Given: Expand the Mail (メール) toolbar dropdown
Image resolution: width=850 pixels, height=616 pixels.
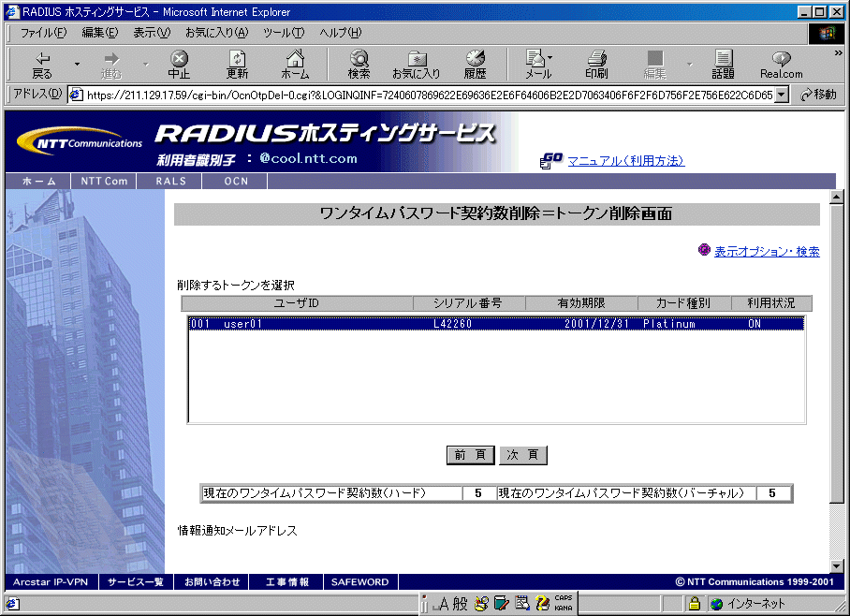Looking at the screenshot, I should (x=550, y=57).
